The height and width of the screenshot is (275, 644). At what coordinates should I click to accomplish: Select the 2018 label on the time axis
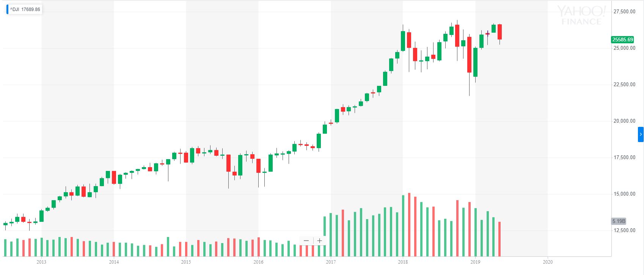(403, 262)
